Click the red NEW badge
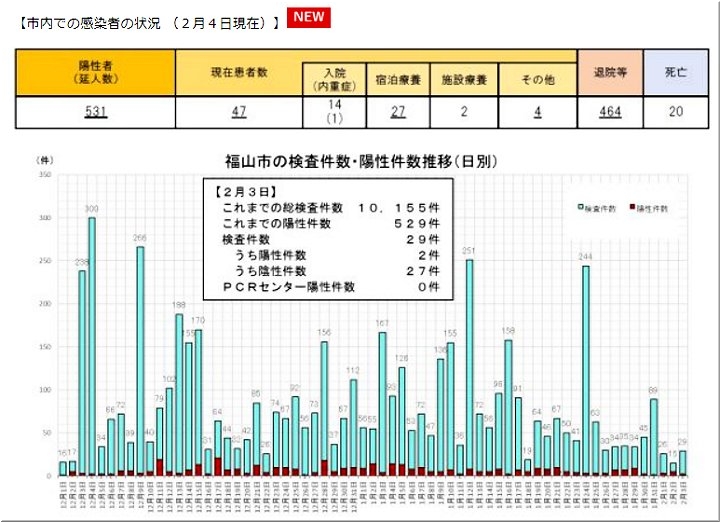The width and height of the screenshot is (720, 522). coord(309,18)
